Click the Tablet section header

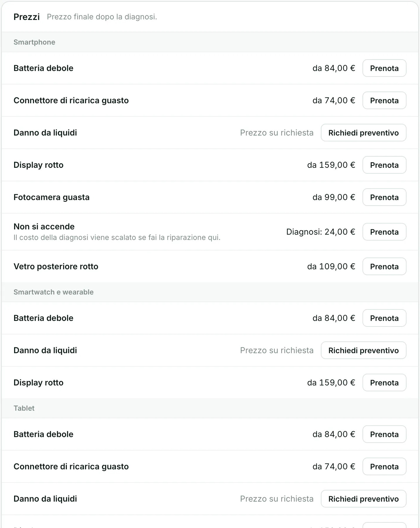[24, 408]
